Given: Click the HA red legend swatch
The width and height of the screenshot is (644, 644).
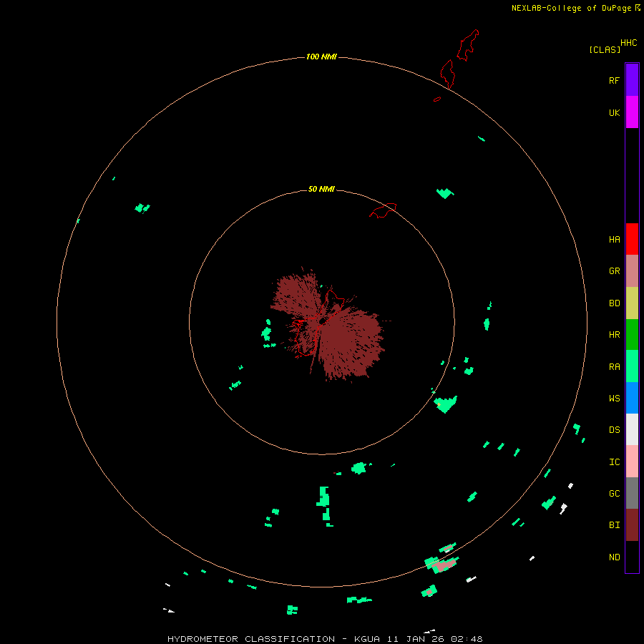Looking at the screenshot, I should point(632,239).
